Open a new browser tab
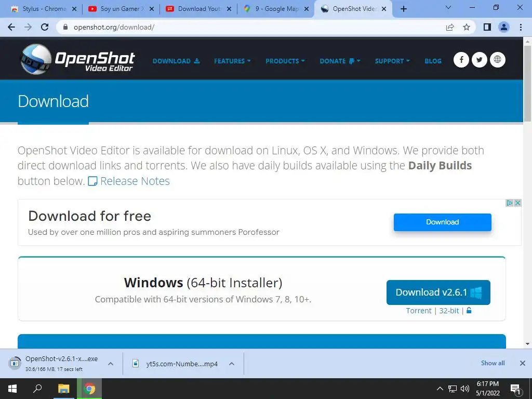 tap(403, 9)
